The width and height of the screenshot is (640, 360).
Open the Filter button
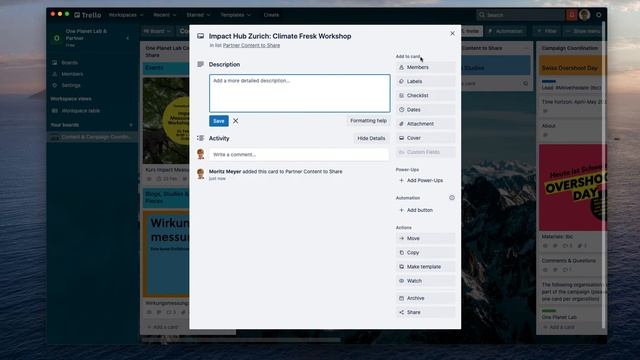pos(547,31)
